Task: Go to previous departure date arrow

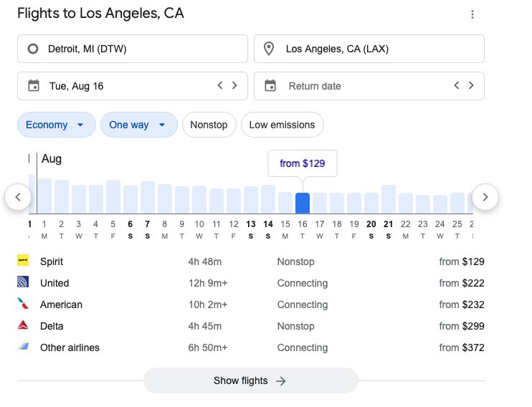Action: click(x=220, y=86)
